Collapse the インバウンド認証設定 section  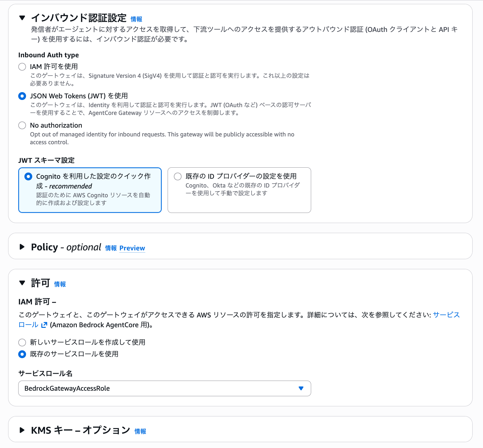click(22, 18)
